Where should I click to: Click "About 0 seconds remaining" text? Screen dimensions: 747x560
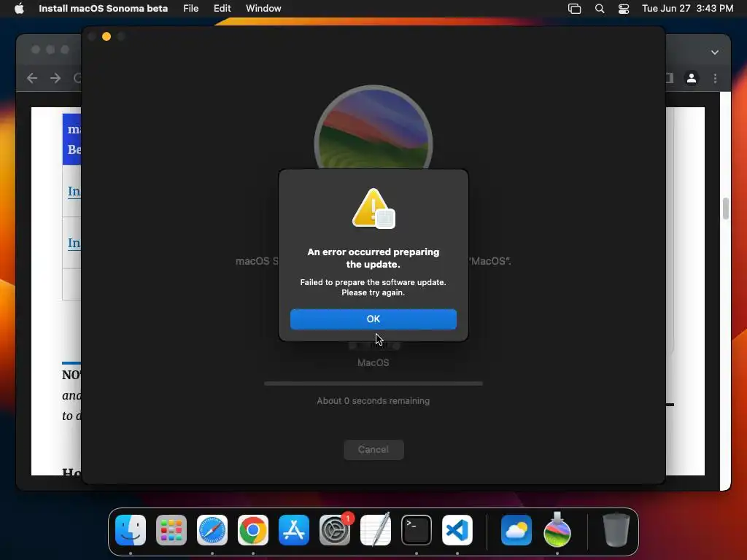373,401
